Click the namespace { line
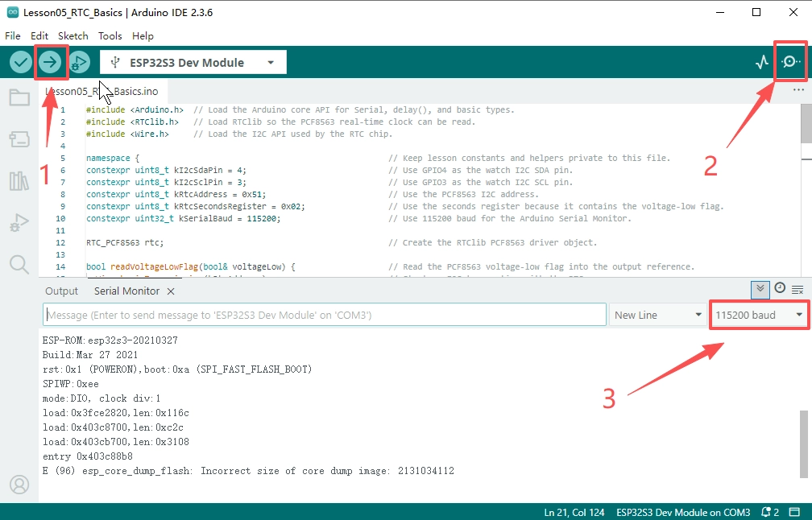Image resolution: width=812 pixels, height=520 pixels. point(379,158)
